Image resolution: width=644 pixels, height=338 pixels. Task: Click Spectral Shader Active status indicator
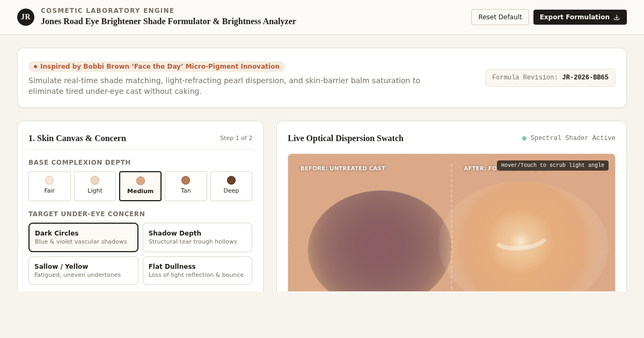coord(569,138)
